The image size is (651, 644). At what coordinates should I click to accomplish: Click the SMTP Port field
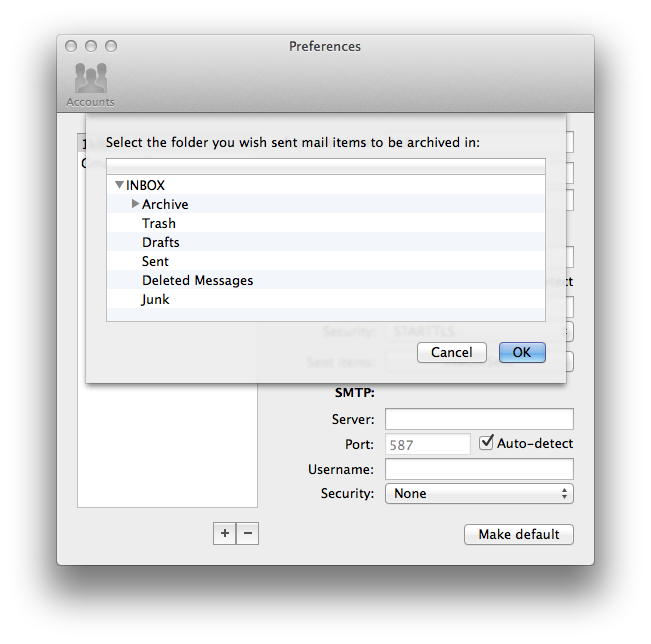[428, 444]
